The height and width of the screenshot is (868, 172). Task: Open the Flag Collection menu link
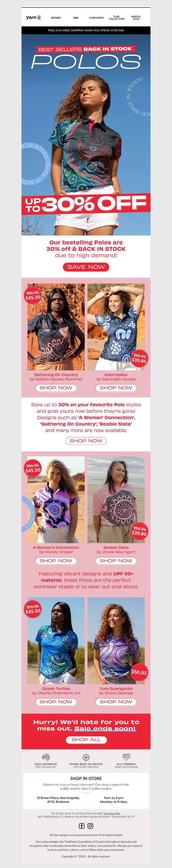(117, 18)
